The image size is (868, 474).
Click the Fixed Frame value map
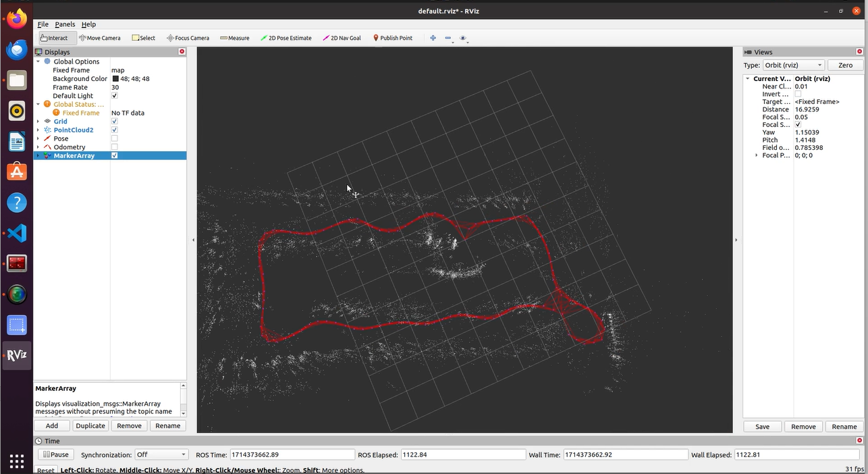click(x=118, y=70)
